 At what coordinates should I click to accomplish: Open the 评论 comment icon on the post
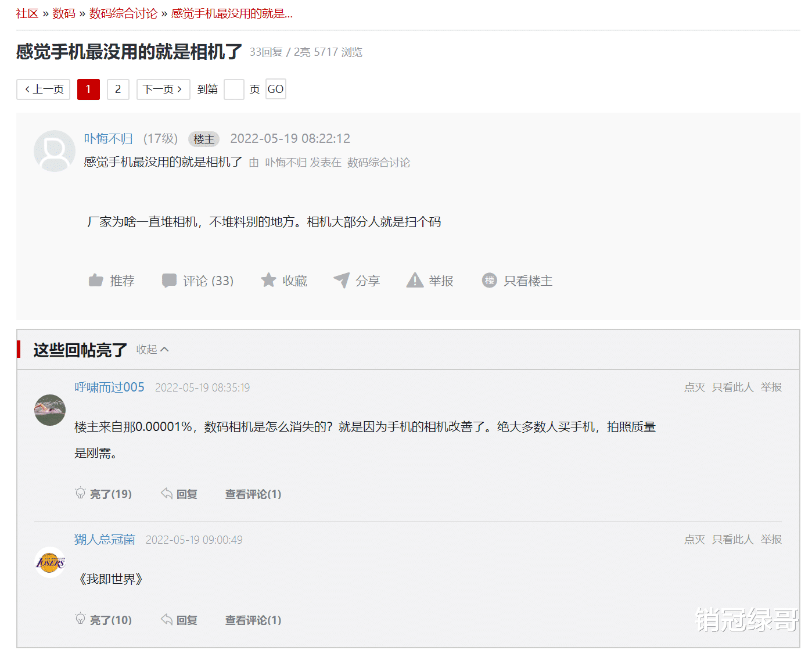[x=169, y=281]
